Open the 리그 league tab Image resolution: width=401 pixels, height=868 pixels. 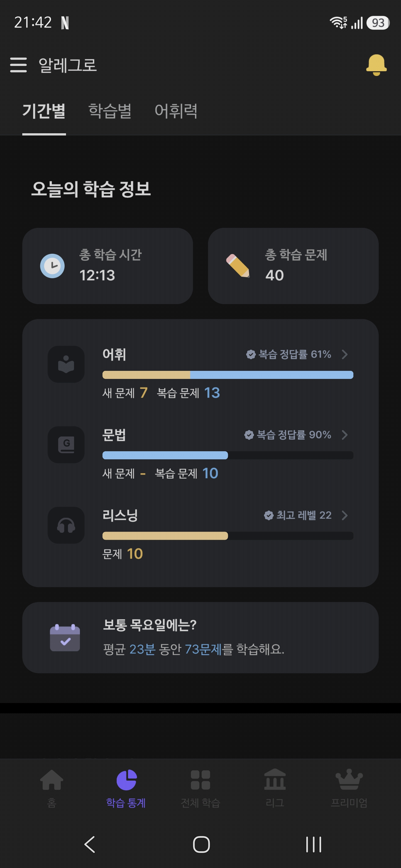(x=275, y=788)
